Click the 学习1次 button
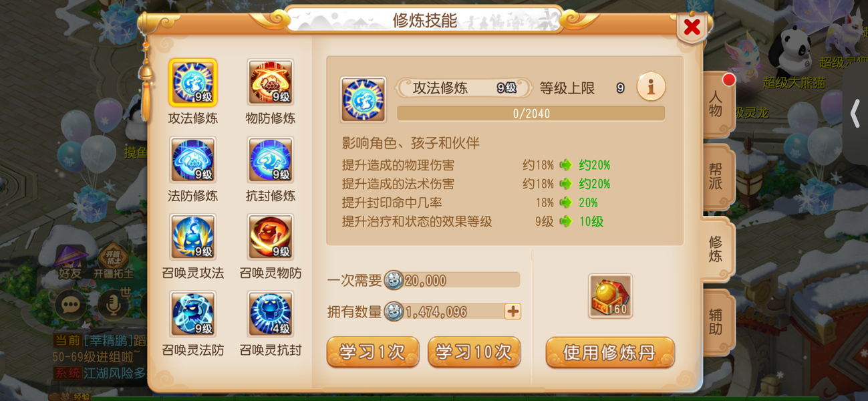 pos(373,352)
